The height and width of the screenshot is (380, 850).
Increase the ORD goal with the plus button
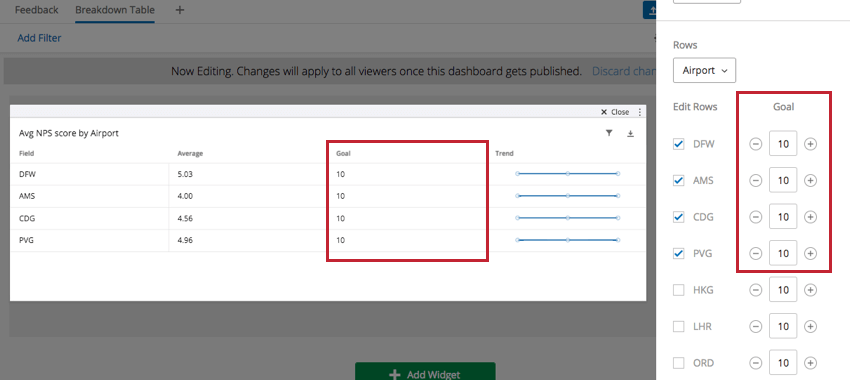pyautogui.click(x=810, y=363)
